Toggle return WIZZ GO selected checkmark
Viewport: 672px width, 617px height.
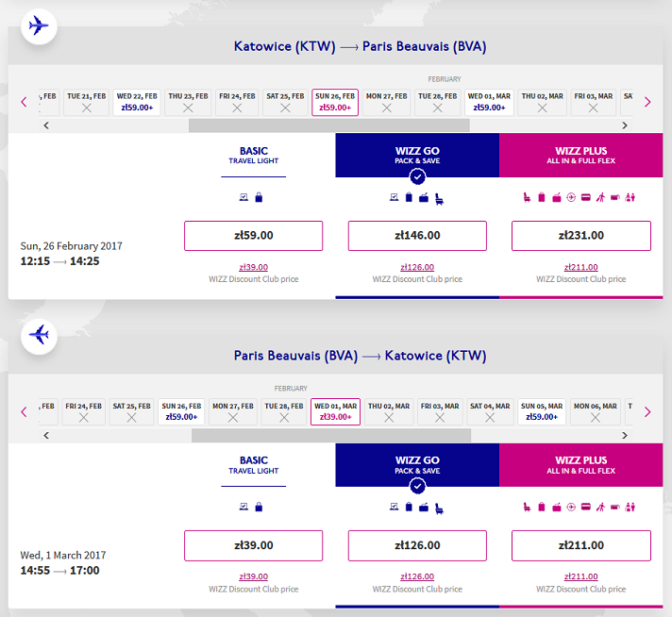[x=417, y=486]
